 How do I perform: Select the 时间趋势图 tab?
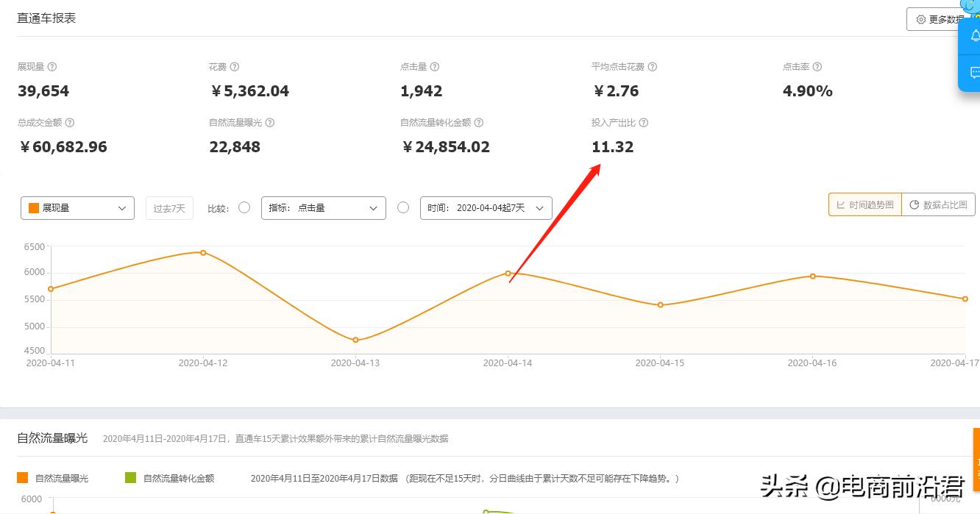[864, 204]
